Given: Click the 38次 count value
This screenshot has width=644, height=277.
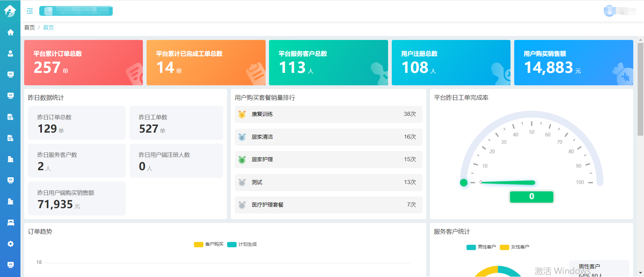Looking at the screenshot, I should [410, 114].
